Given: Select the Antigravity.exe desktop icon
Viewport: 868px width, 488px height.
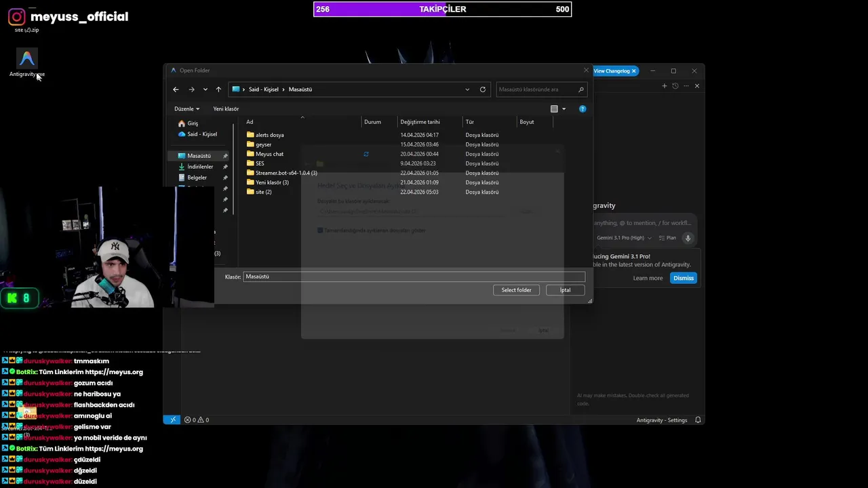Looking at the screenshot, I should coord(27,64).
